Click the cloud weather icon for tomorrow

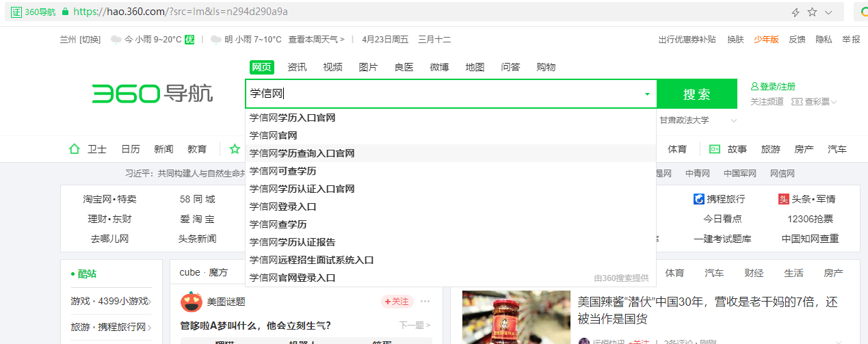coord(216,40)
